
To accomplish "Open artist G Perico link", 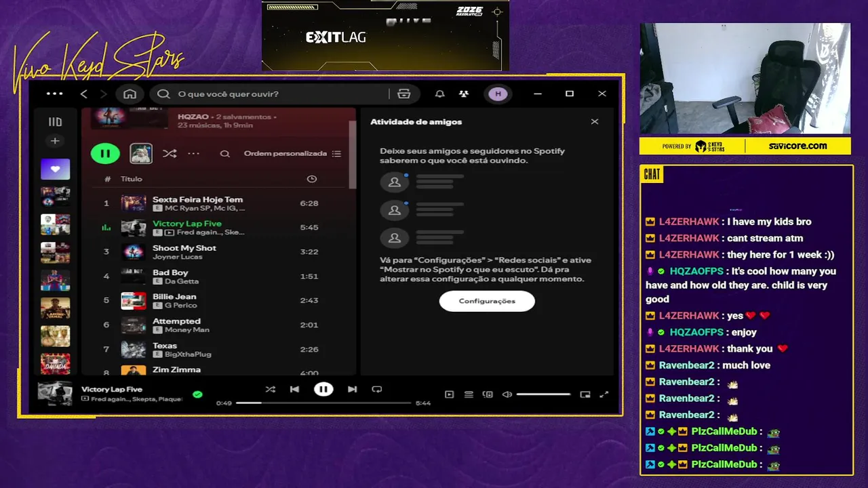I will [180, 306].
